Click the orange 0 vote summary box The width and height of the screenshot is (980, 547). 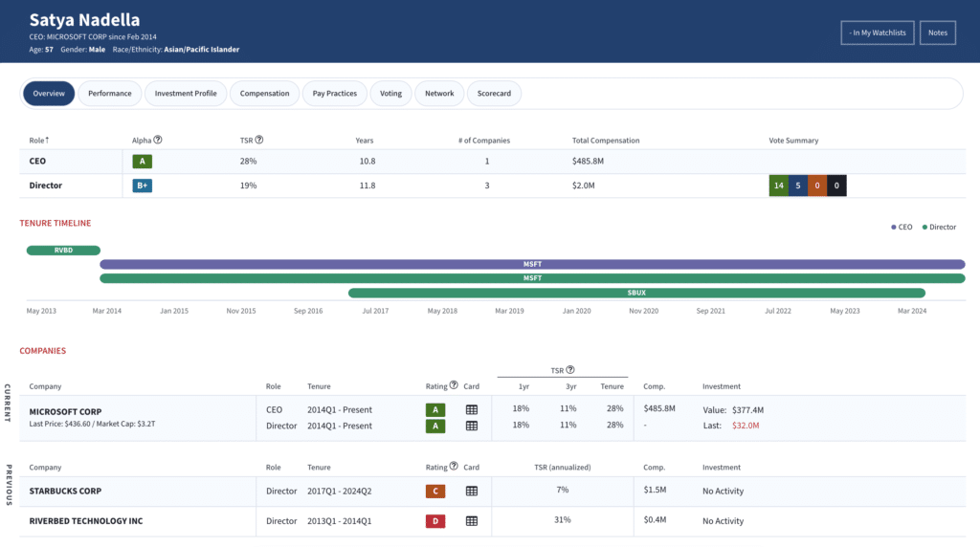pos(817,186)
